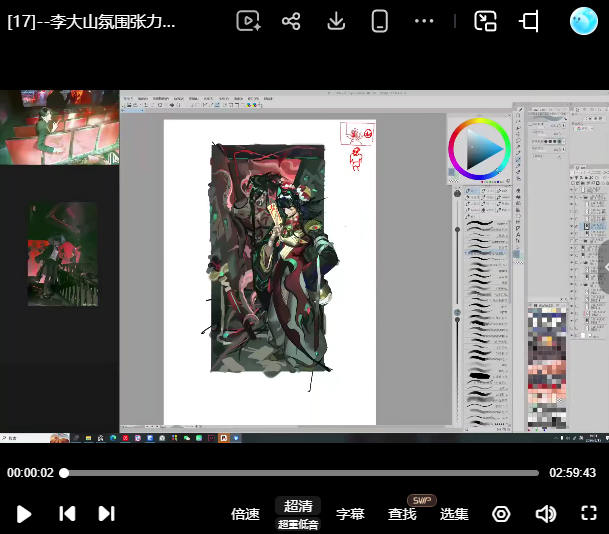Image resolution: width=609 pixels, height=534 pixels.
Task: Share this video
Action: pyautogui.click(x=291, y=21)
